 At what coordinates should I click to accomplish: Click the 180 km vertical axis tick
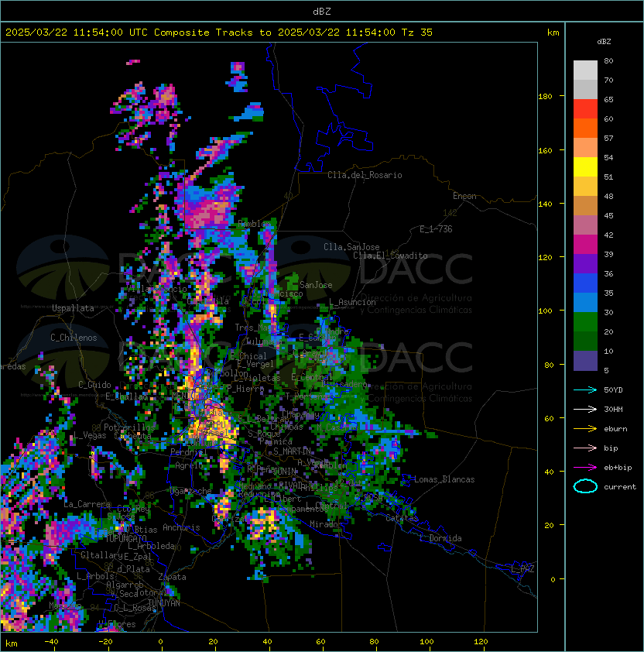click(545, 97)
